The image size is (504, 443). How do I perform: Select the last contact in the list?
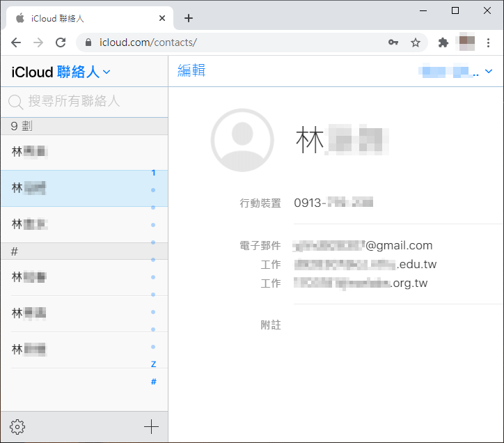click(84, 350)
